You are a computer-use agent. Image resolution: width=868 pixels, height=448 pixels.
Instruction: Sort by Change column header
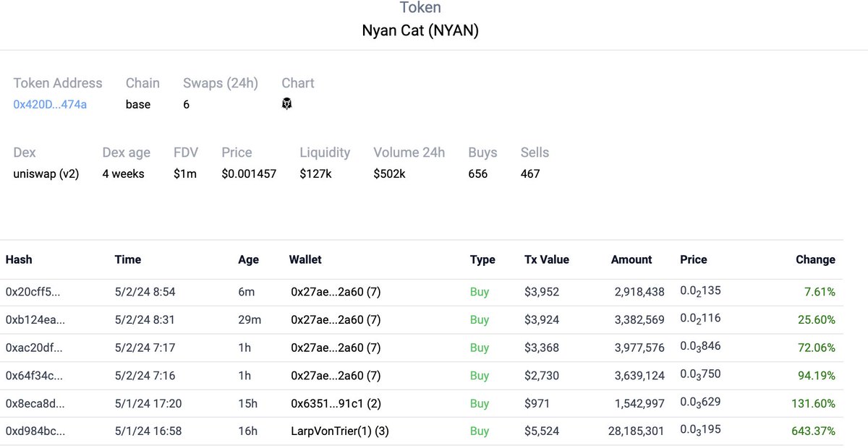(x=815, y=259)
